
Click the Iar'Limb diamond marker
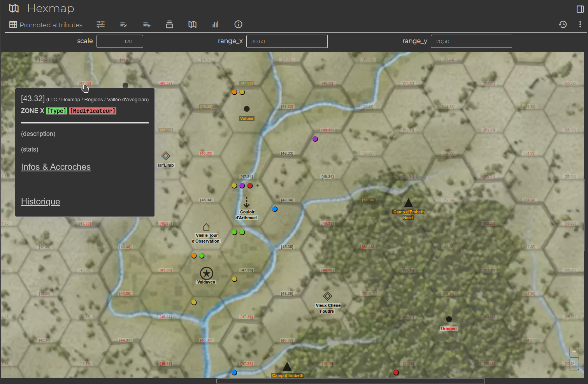pyautogui.click(x=166, y=156)
